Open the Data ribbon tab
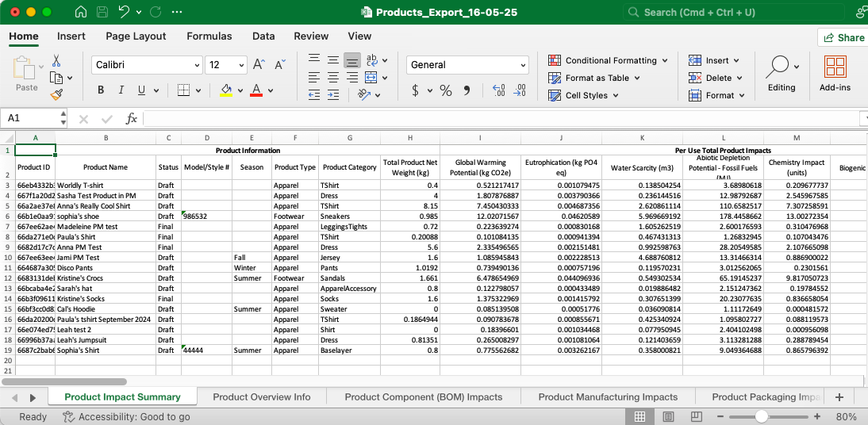Screen dimensions: 868x425 (x=263, y=36)
